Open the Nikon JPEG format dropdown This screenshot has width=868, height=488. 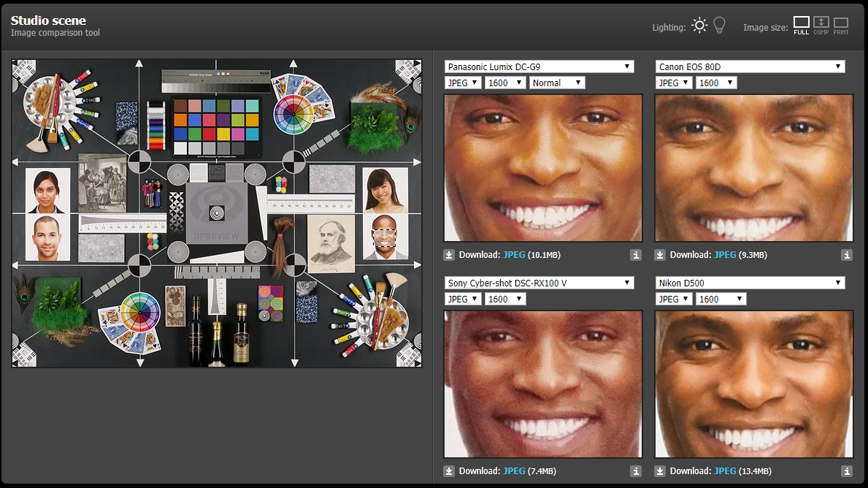click(x=674, y=299)
